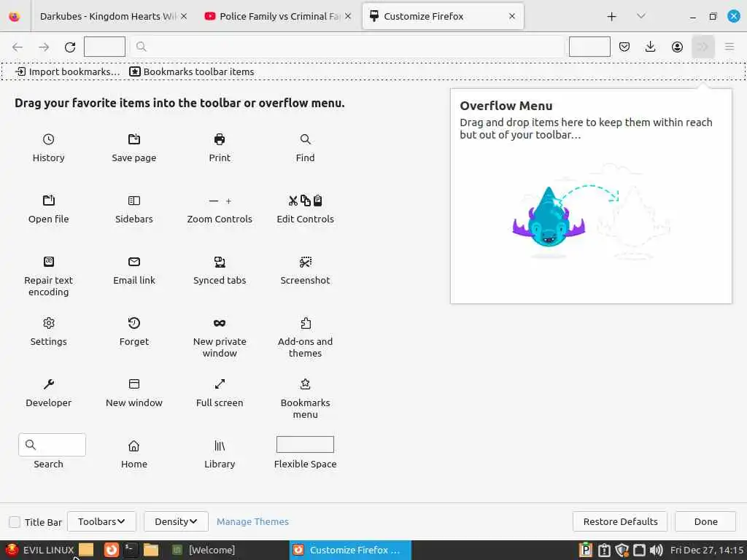Select the Full screen item

220,393
